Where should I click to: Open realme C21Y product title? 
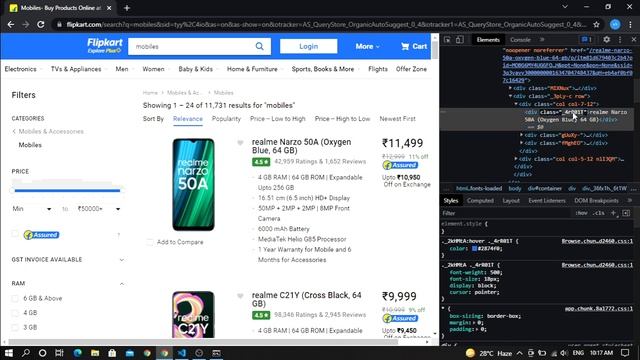[x=307, y=299]
